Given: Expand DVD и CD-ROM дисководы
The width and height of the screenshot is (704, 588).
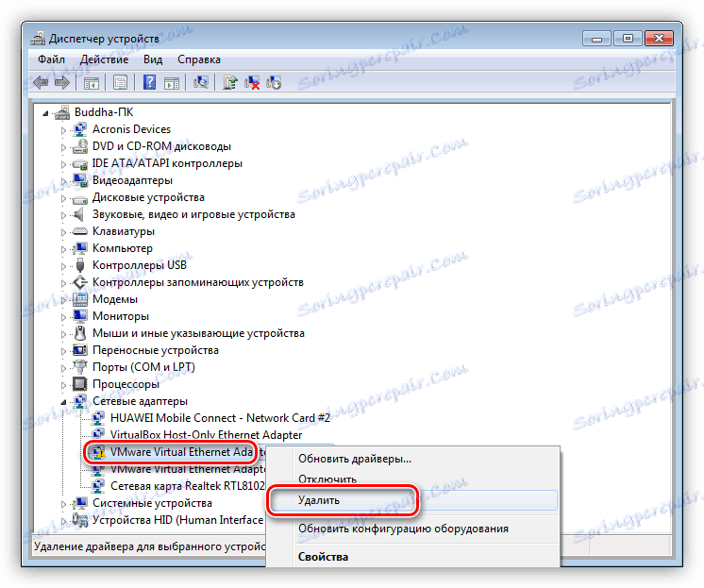Looking at the screenshot, I should [x=63, y=147].
